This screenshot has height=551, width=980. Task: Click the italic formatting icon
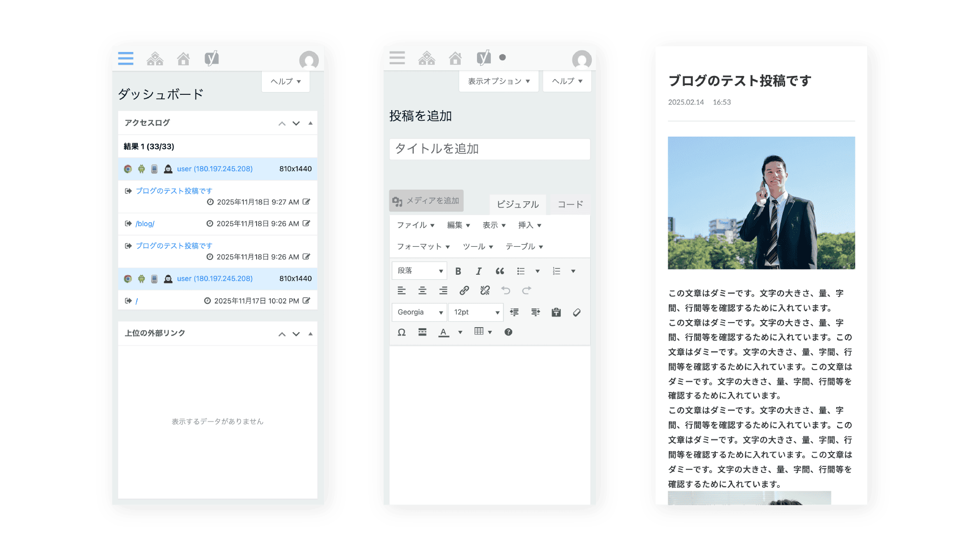coord(479,271)
